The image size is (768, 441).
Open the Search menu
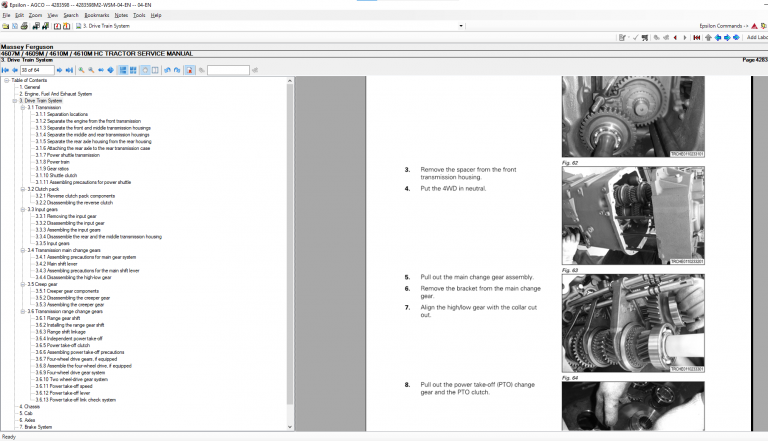pos(71,15)
